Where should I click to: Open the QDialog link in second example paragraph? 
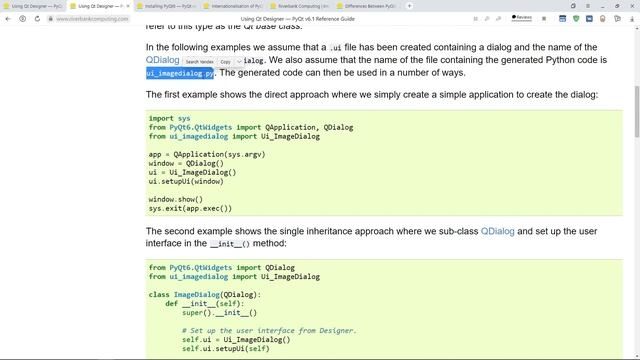[x=498, y=231]
